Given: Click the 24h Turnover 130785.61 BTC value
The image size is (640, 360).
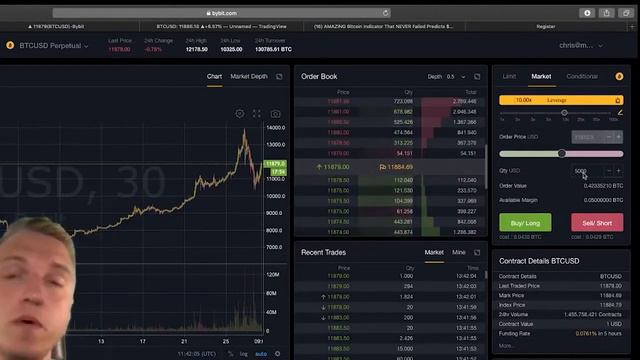Looking at the screenshot, I should 273,49.
